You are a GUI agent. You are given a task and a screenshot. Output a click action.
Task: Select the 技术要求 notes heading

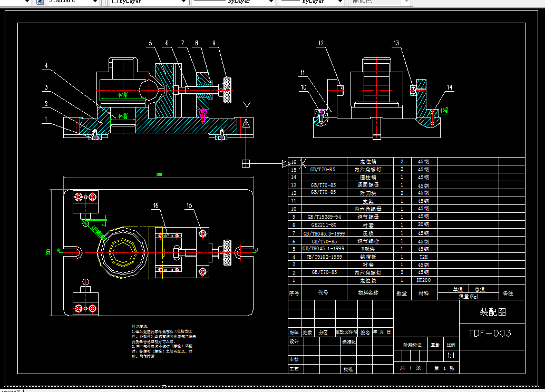point(140,327)
